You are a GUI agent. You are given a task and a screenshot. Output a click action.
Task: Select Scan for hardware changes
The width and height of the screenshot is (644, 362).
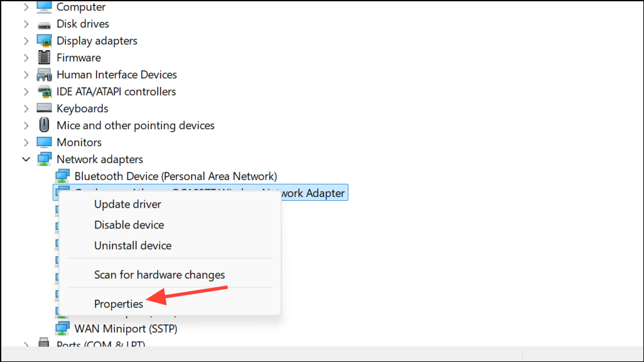tap(159, 274)
